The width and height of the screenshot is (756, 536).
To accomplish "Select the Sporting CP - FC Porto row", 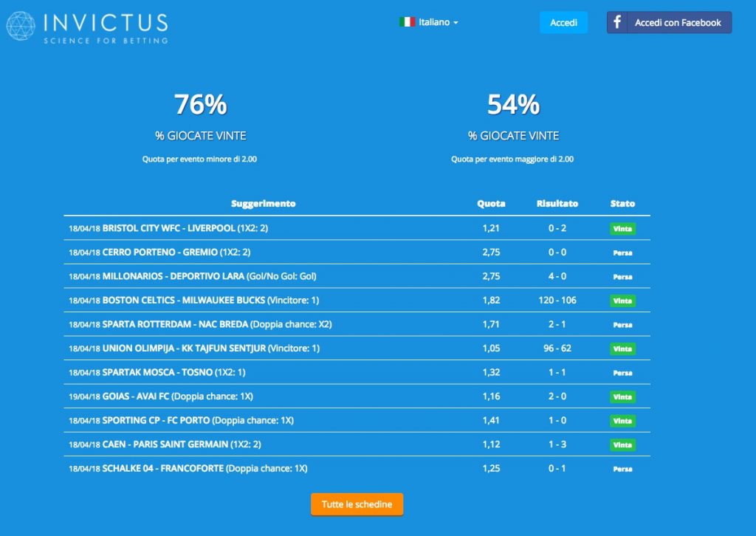I will point(357,420).
